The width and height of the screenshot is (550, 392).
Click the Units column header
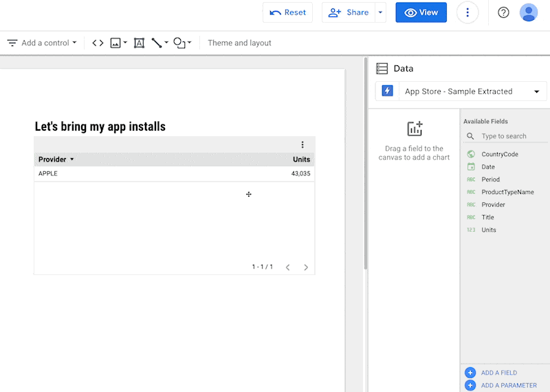(x=301, y=160)
